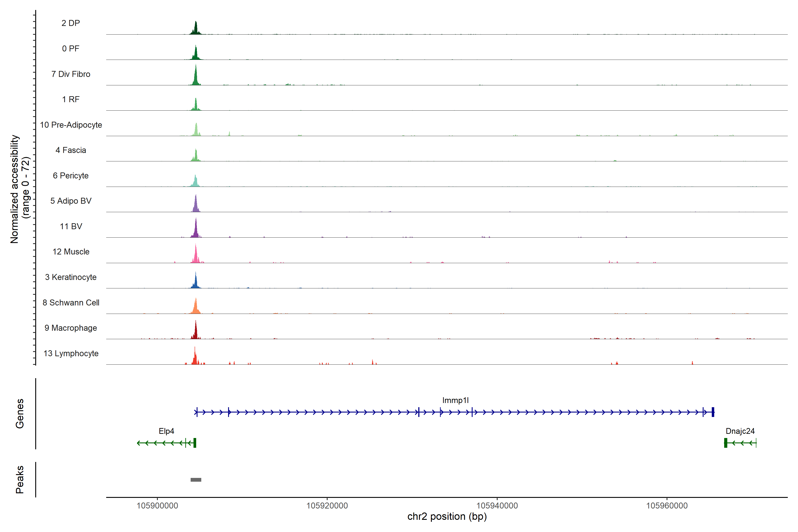The image size is (798, 532).
Task: Click the 8 Schwann Cell orange peak
Action: pyautogui.click(x=196, y=307)
